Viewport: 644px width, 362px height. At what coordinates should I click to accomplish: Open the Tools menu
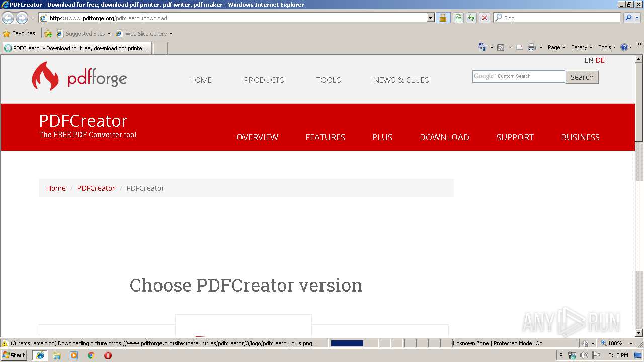tap(607, 47)
